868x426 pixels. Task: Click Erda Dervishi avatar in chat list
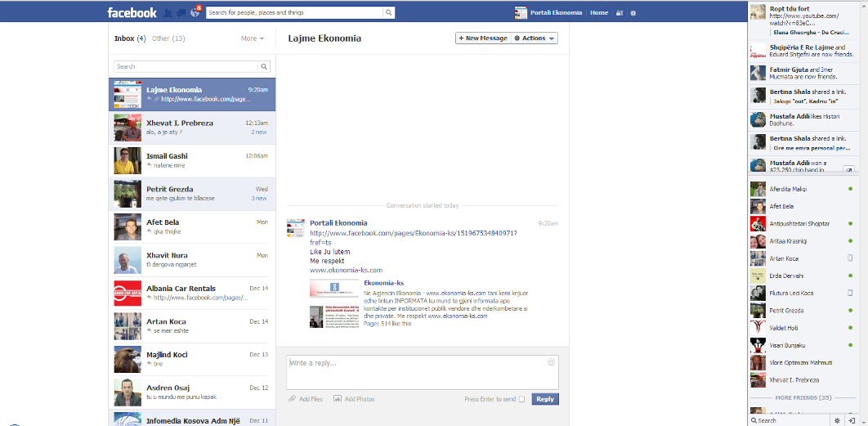click(x=758, y=276)
